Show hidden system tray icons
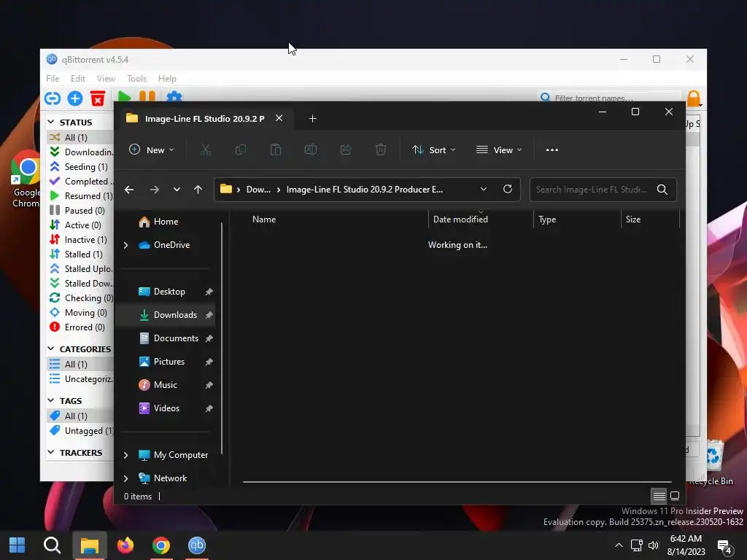The width and height of the screenshot is (747, 560). coord(619,545)
